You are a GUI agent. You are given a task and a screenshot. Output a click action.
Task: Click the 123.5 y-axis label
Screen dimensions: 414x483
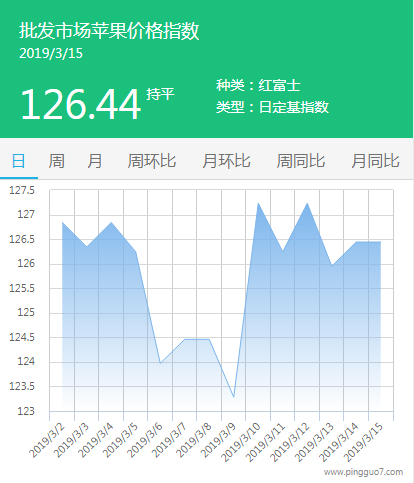coord(22,386)
